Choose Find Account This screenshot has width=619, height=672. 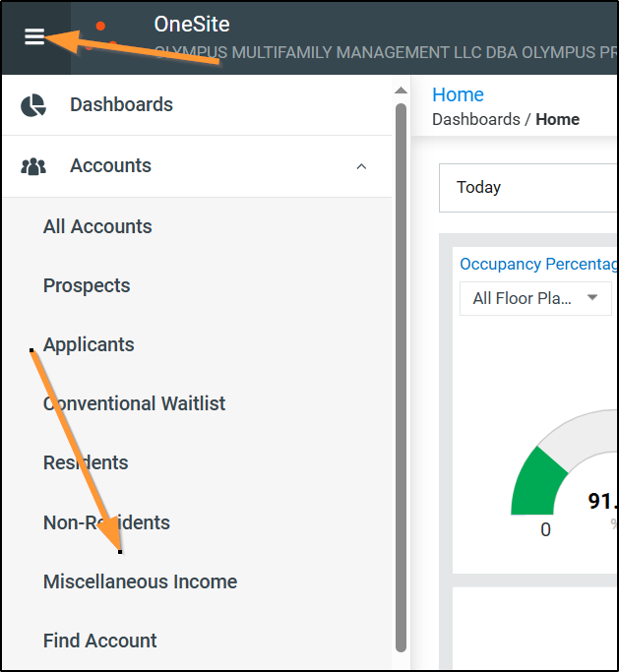[x=99, y=641]
